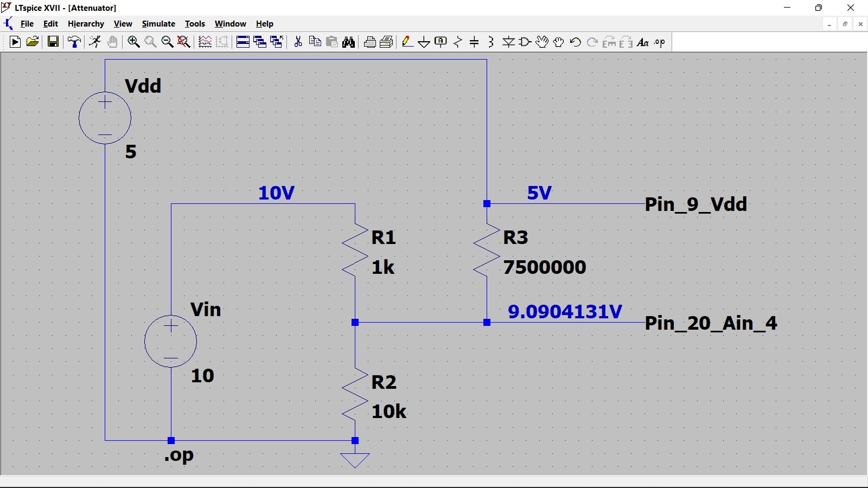Click the ground symbol in schematic
868x488 pixels.
click(355, 460)
